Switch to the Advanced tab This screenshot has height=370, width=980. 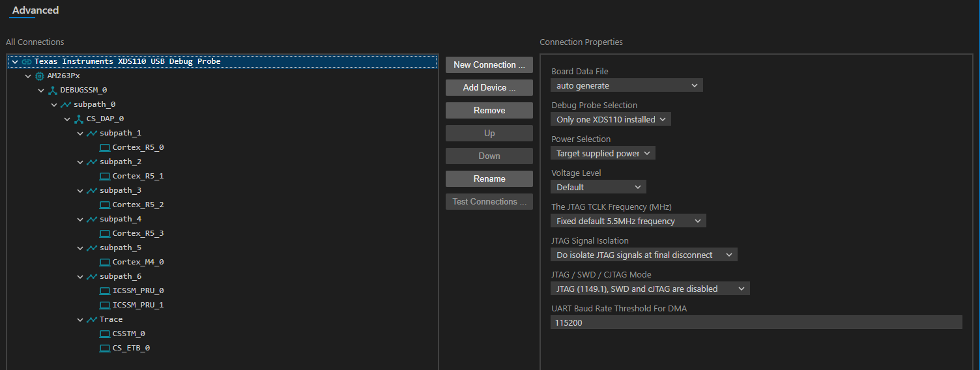pyautogui.click(x=35, y=10)
